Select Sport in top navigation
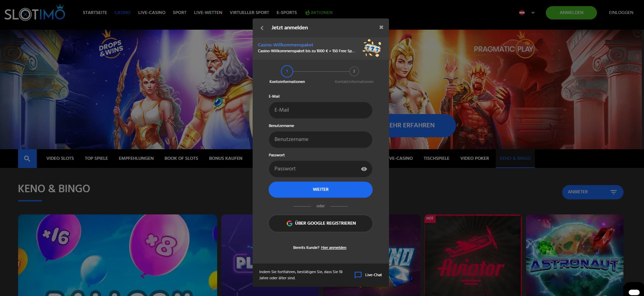This screenshot has width=644, height=296. click(180, 13)
